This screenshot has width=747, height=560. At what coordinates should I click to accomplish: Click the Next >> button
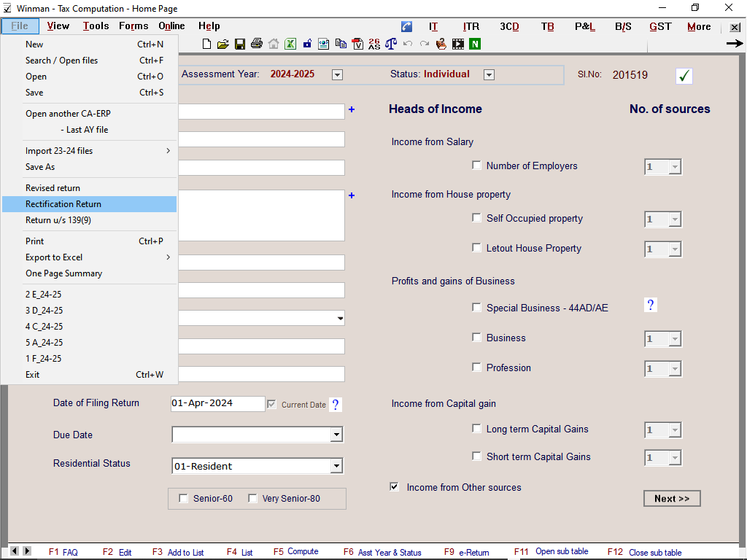tap(672, 499)
